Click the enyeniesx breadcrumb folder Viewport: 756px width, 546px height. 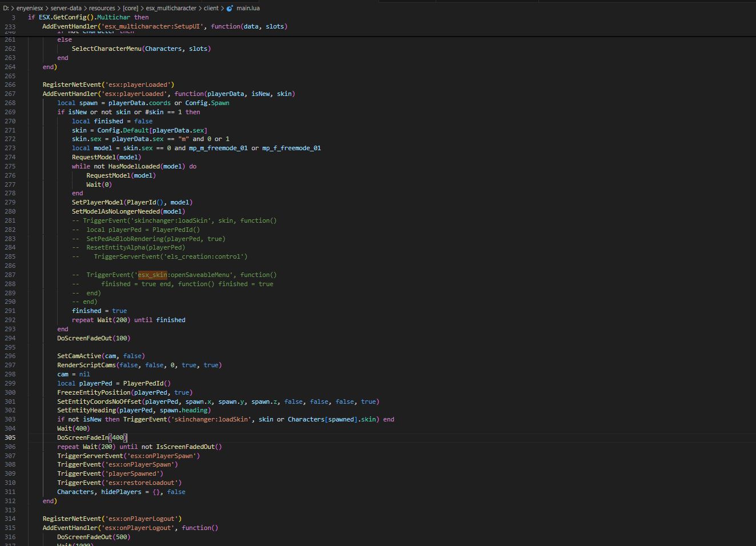[30, 9]
